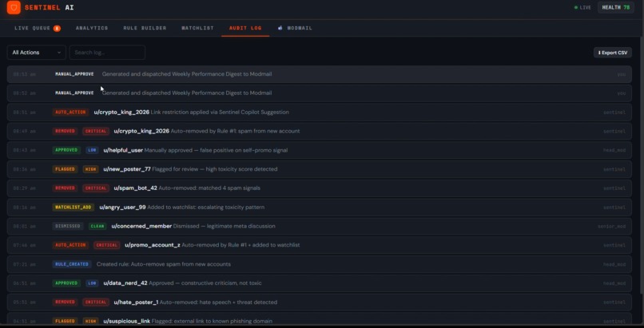Click APPROVED badge in u/helpful_user row

[66, 150]
